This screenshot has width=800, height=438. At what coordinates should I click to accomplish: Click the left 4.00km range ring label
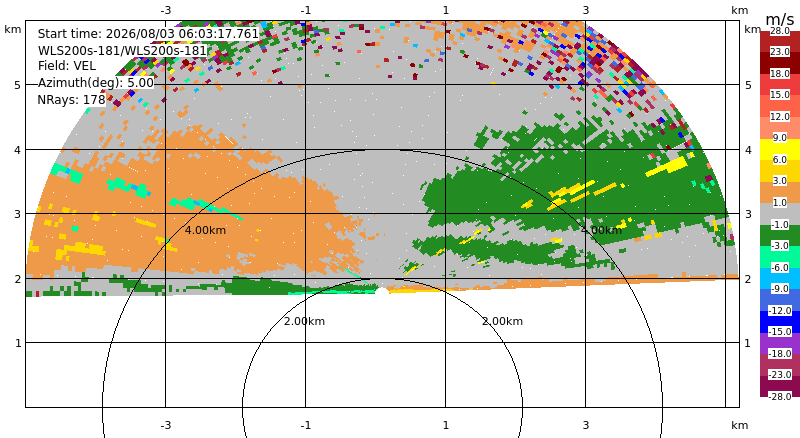click(x=205, y=230)
